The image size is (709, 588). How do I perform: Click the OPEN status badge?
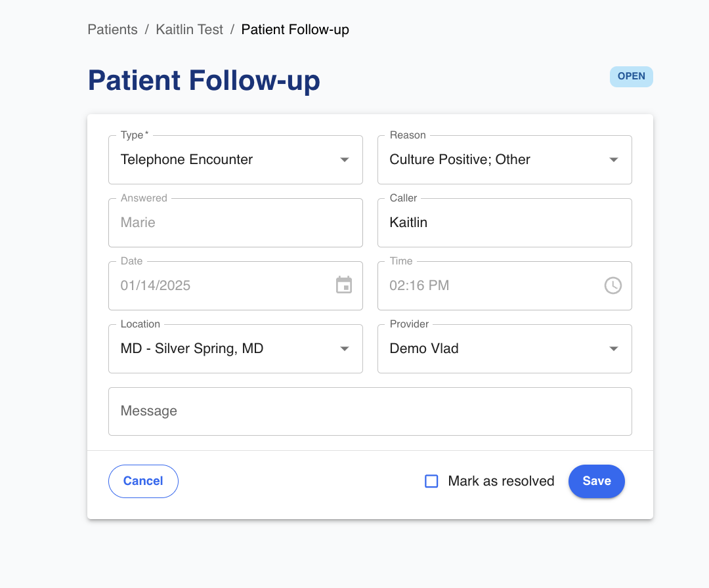click(631, 76)
